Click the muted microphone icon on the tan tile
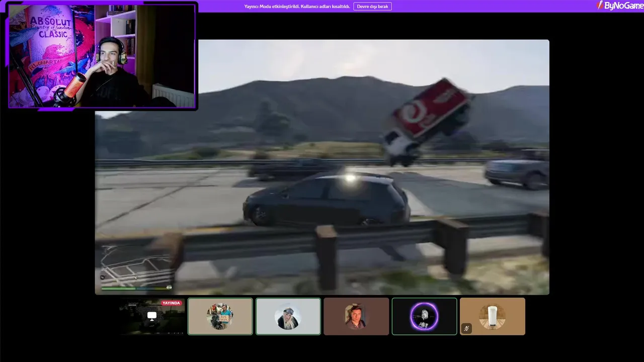This screenshot has height=362, width=644. [466, 329]
